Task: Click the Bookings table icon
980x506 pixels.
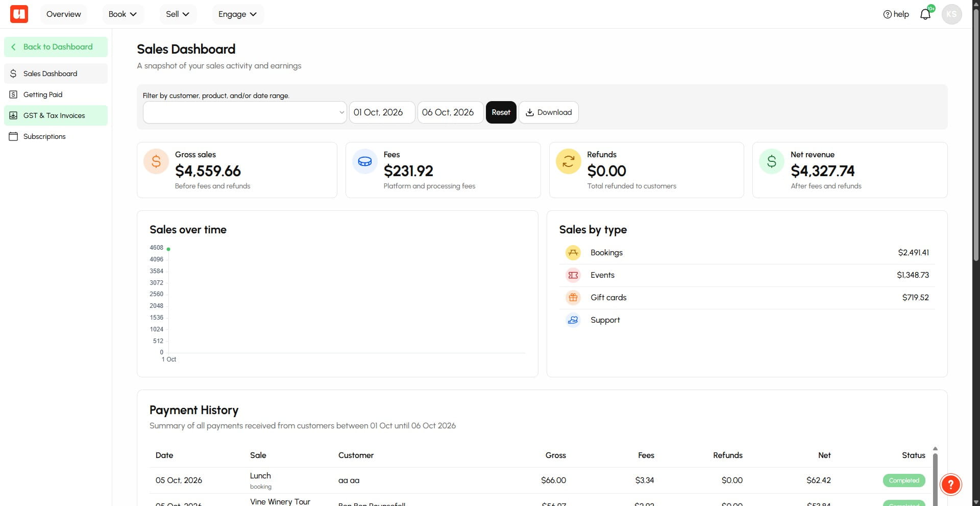Action: point(573,253)
